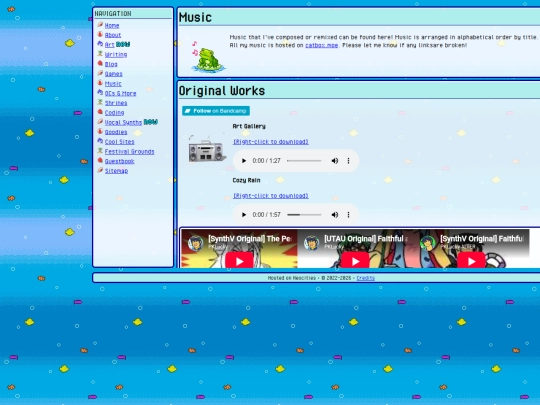The image size is (540, 405).
Task: Seek within Cozy Rain audio progress bar
Action: (x=304, y=215)
